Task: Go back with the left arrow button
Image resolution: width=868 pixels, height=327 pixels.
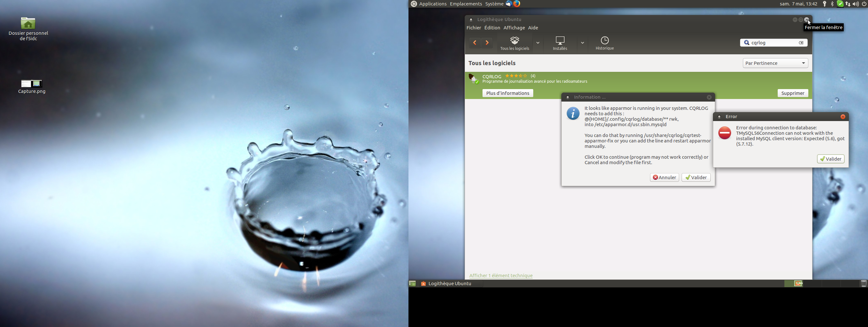Action: (x=475, y=43)
